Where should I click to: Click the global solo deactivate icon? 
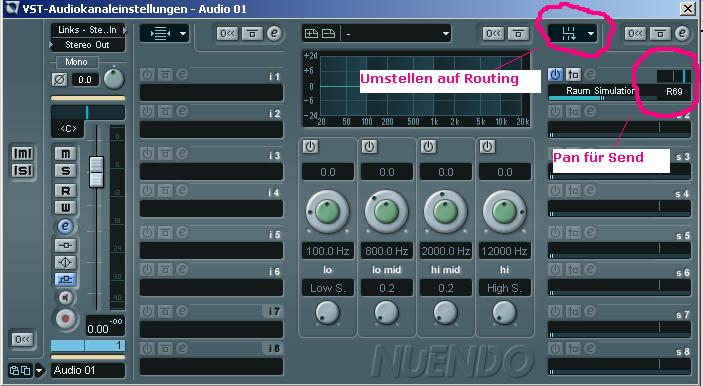(x=22, y=171)
